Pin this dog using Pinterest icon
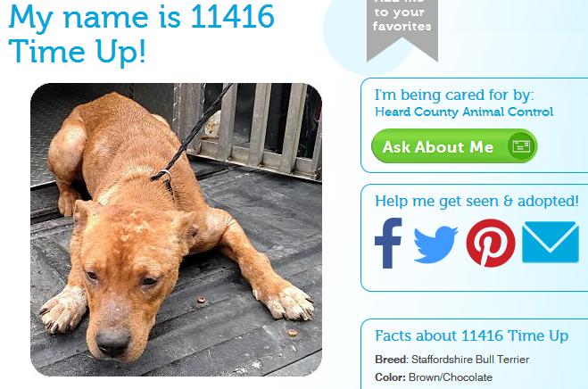This screenshot has height=389, width=588. click(x=491, y=243)
